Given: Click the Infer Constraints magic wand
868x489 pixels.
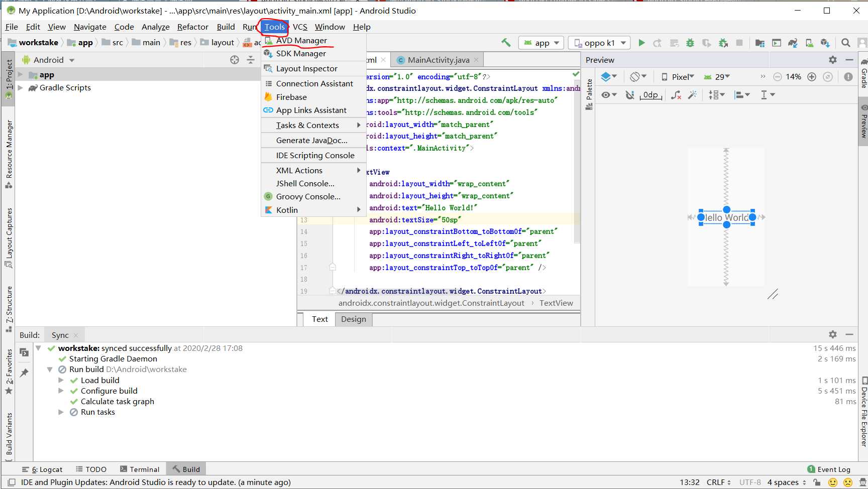Looking at the screenshot, I should [692, 95].
